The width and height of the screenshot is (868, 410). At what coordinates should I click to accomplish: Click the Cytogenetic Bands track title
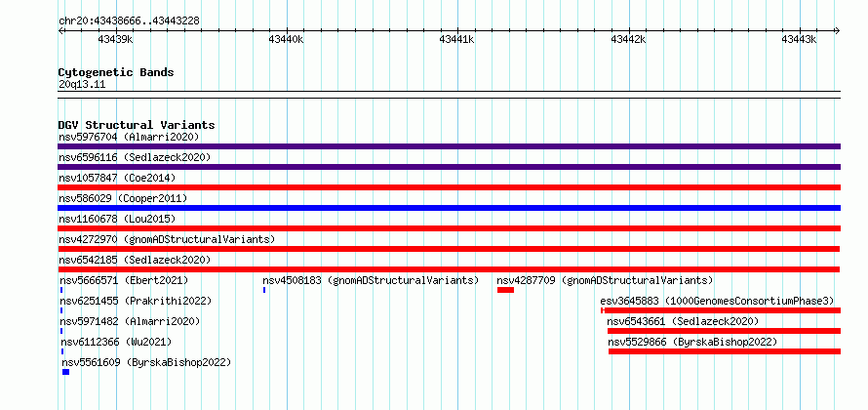(116, 72)
